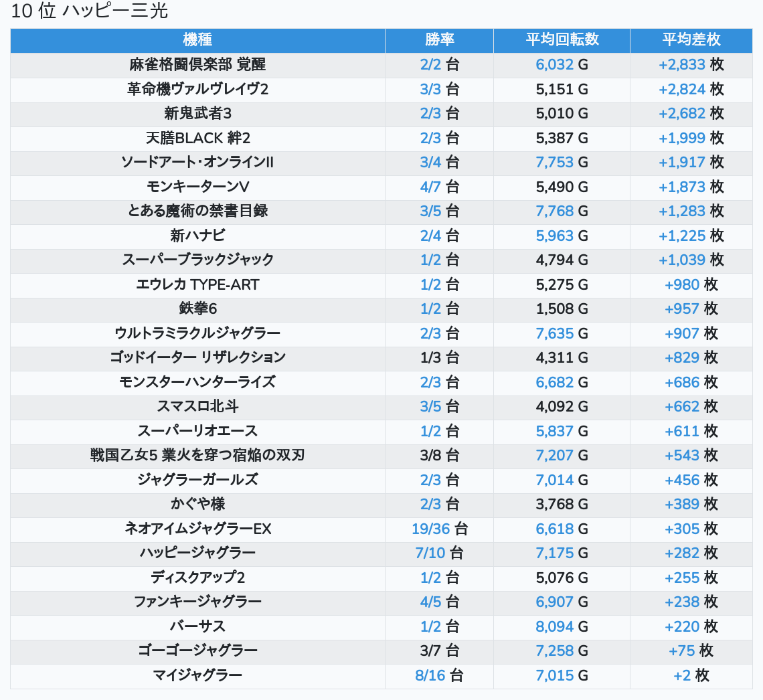This screenshot has height=700, width=763.
Task: Click the 1/3 台 win rate cell
Action: click(x=440, y=358)
